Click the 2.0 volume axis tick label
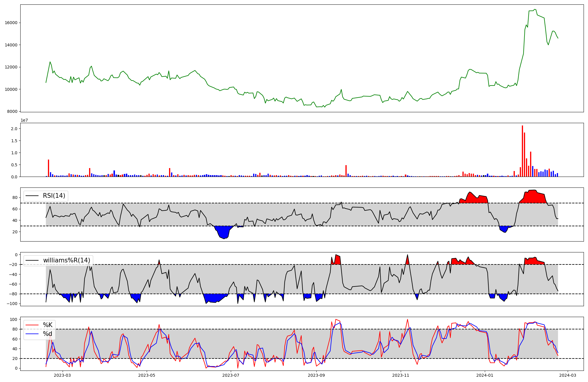The width and height of the screenshot is (588, 382). pos(14,129)
